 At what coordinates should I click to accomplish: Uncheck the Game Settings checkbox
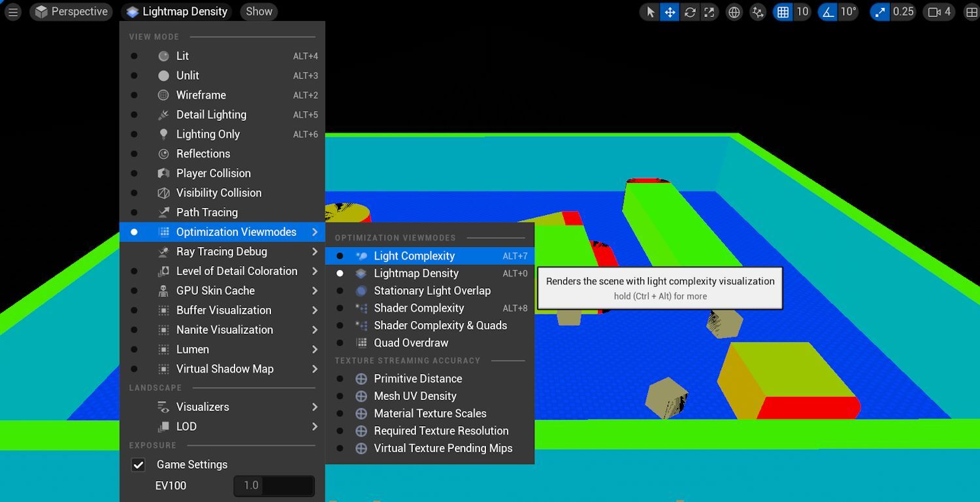tap(139, 465)
